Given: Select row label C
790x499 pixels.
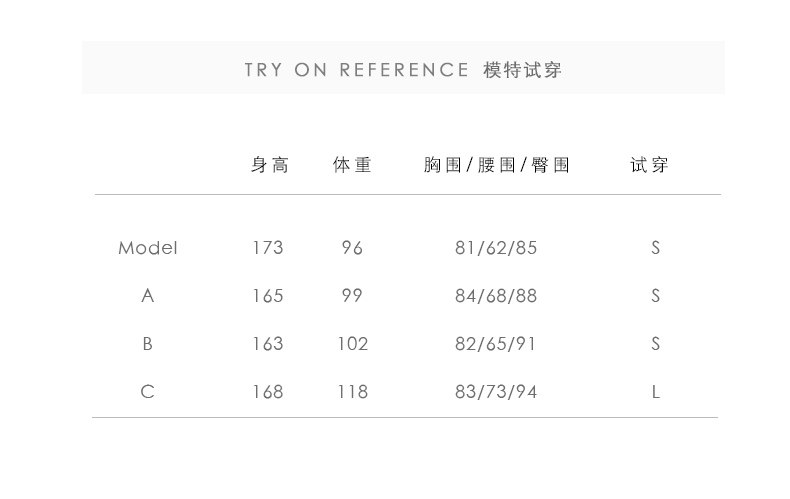Looking at the screenshot, I should [x=148, y=392].
